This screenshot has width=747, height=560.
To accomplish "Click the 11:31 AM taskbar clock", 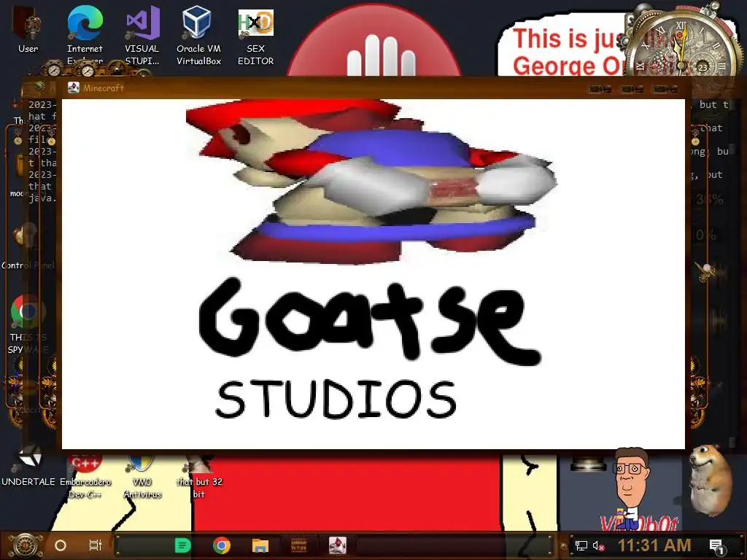I will coord(654,545).
